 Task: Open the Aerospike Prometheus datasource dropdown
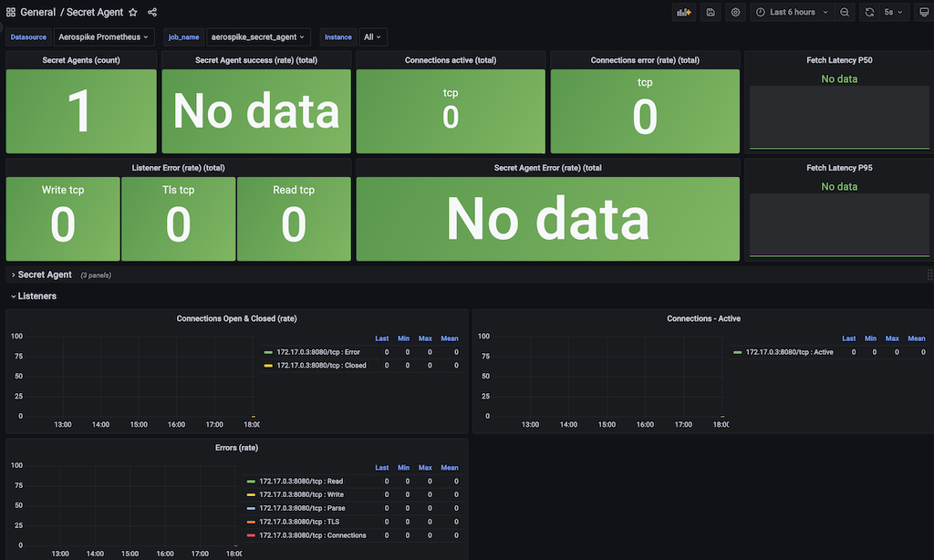104,36
